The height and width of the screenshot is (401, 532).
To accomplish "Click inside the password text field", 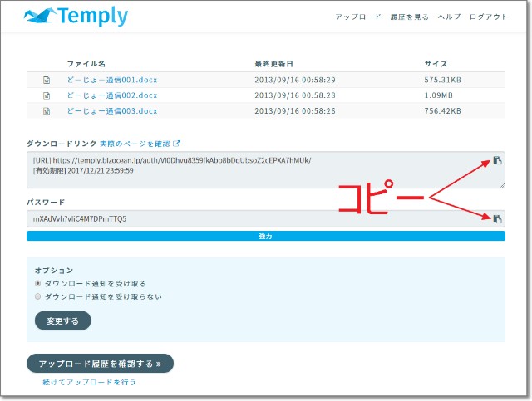I will pyautogui.click(x=249, y=218).
